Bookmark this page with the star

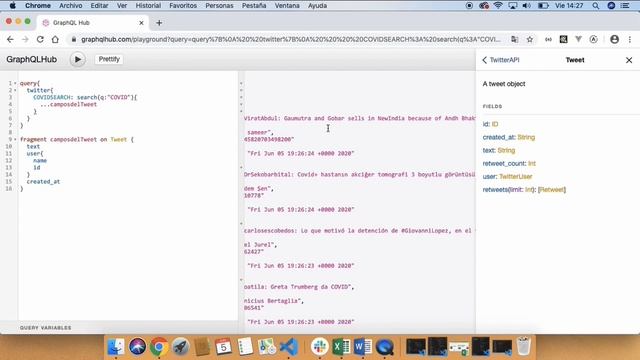(x=530, y=39)
